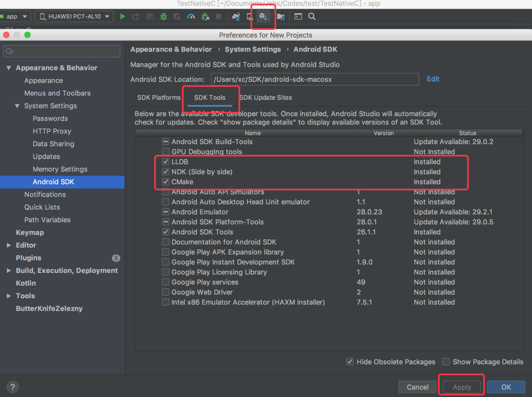Open AVD Manager icon in toolbar
This screenshot has height=397, width=532.
250,17
